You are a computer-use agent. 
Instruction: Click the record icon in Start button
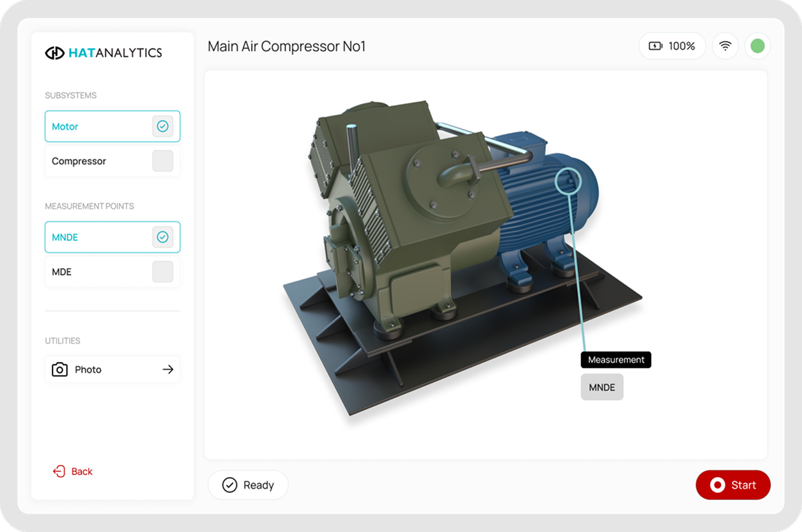pyautogui.click(x=717, y=485)
